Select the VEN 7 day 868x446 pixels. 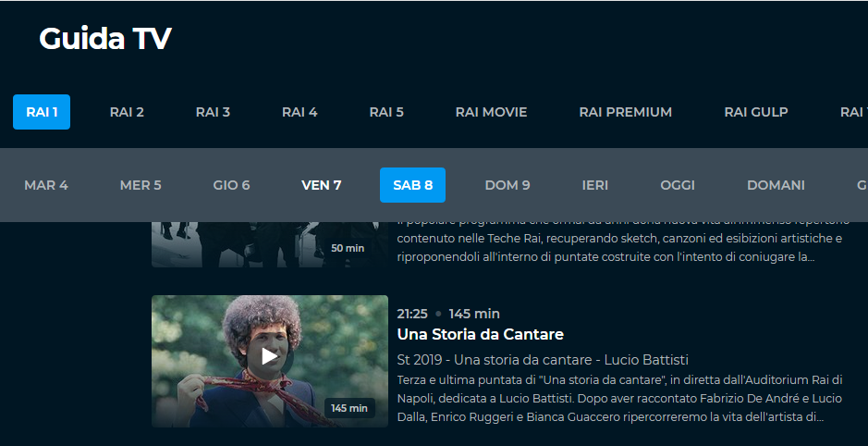pyautogui.click(x=321, y=185)
